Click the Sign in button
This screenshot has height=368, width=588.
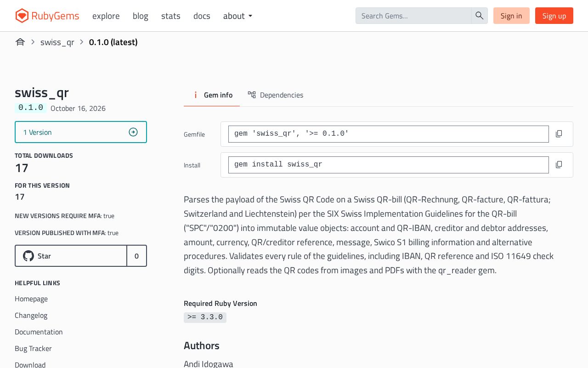511,16
